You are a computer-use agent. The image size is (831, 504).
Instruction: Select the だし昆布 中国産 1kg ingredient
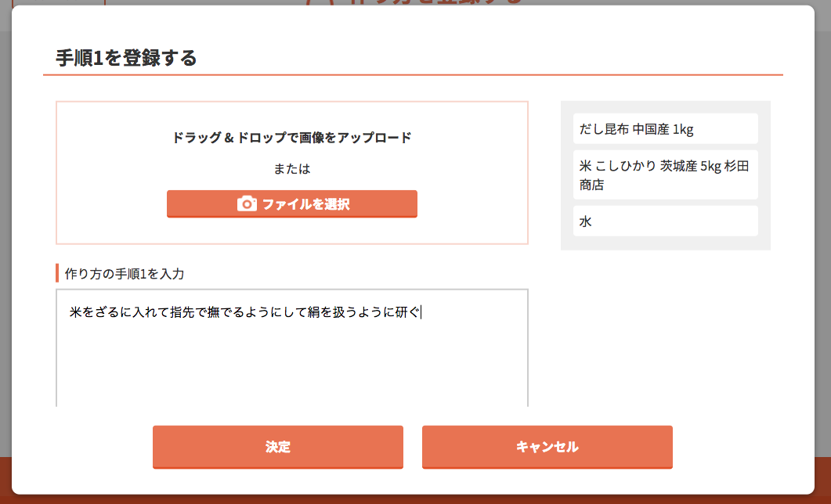tap(665, 128)
